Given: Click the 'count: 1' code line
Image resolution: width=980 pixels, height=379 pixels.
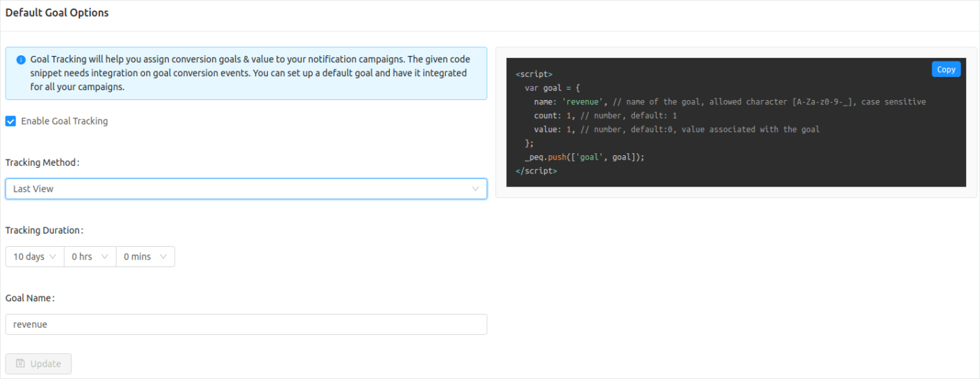Looking at the screenshot, I should point(605,115).
